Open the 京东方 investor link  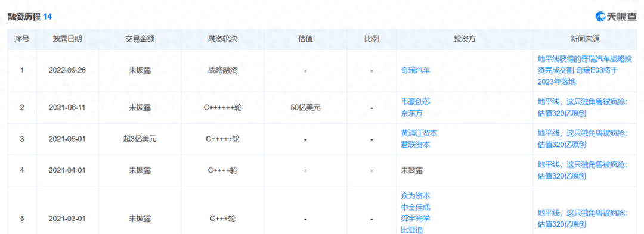point(411,113)
